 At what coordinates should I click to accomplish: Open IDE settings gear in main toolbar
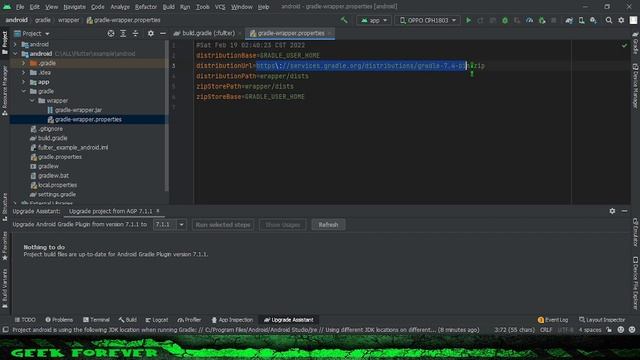(621, 20)
